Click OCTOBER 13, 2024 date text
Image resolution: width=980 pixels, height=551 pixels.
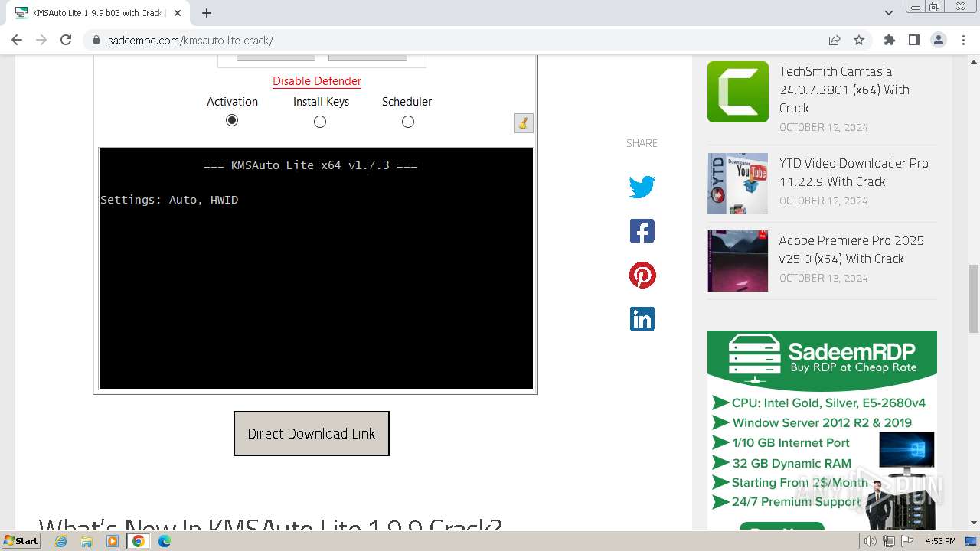(823, 278)
